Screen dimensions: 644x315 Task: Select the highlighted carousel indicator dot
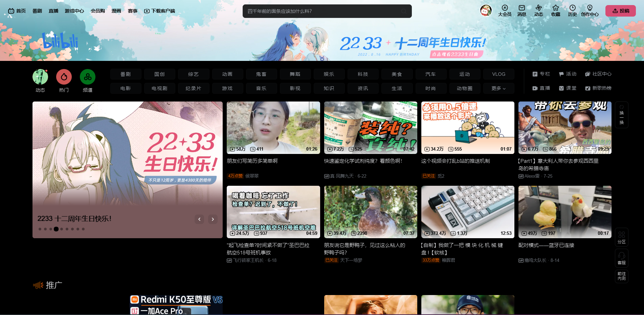click(56, 229)
